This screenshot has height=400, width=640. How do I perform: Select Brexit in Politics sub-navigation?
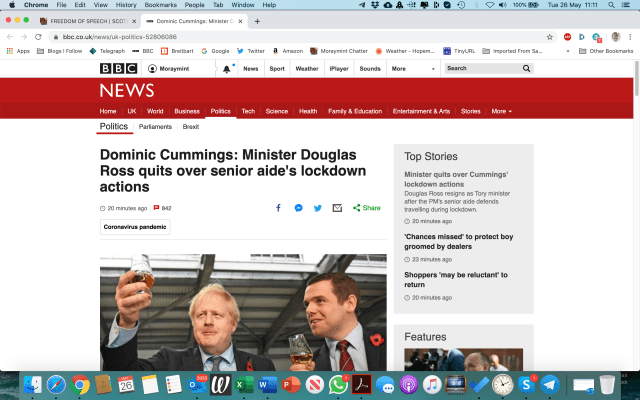190,127
